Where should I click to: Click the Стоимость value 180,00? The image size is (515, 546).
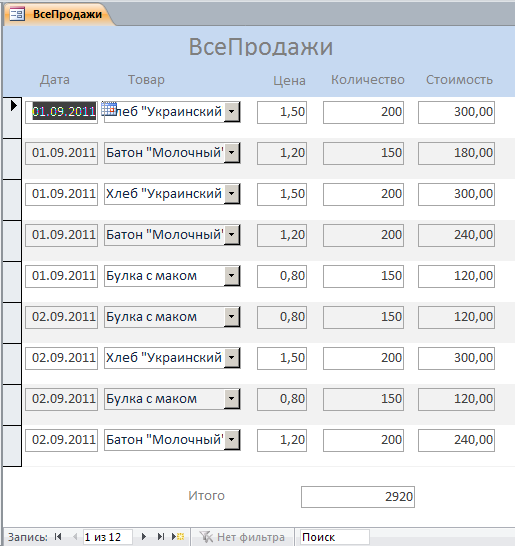[456, 153]
